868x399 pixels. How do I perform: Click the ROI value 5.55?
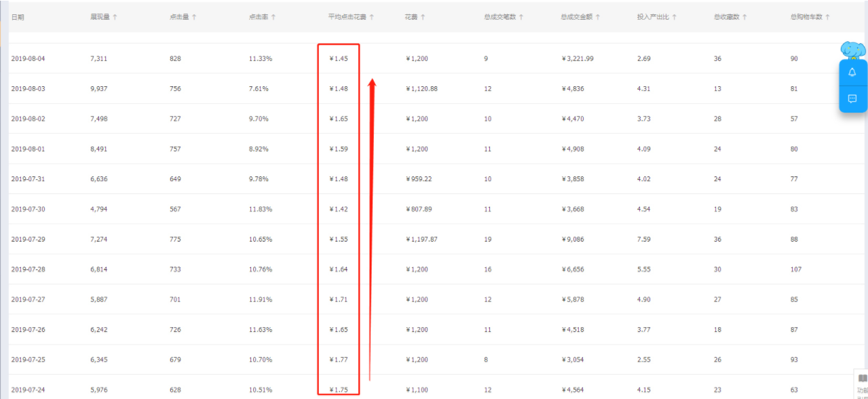644,269
